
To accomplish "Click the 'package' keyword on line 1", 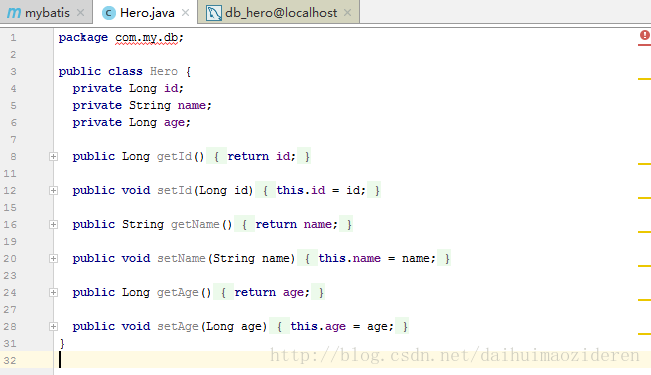I will (83, 38).
